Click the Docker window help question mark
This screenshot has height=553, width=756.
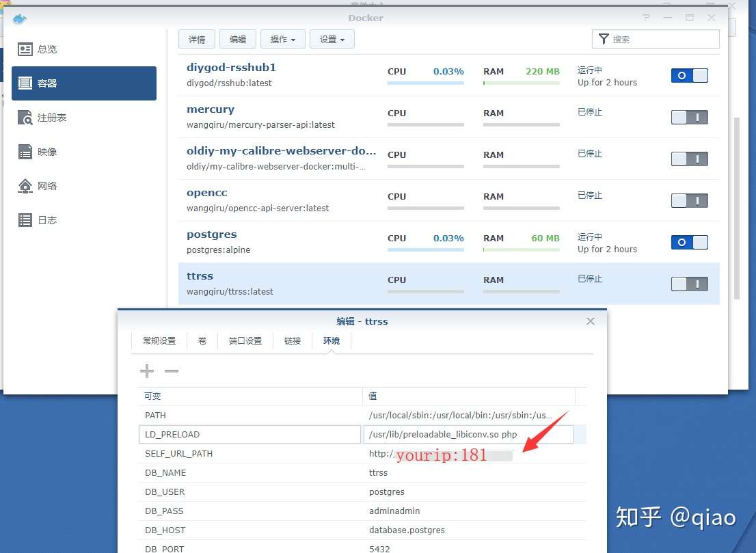646,18
